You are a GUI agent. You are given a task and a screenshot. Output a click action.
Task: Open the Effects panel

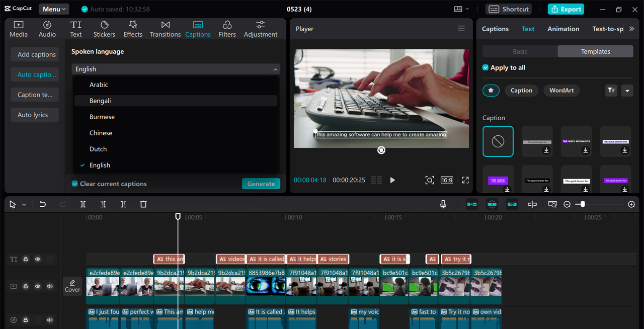tap(133, 29)
